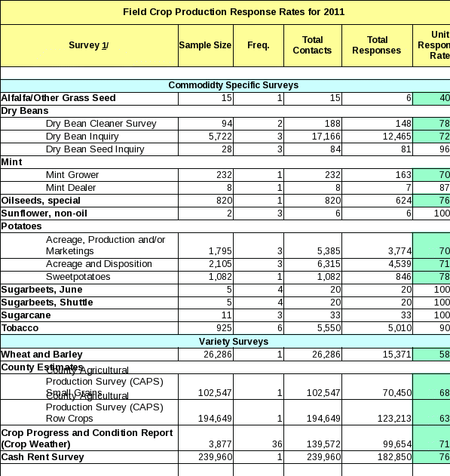Screen dimensions: 450x476
Task: Click total responses value 5,010
Action: pyautogui.click(x=399, y=328)
